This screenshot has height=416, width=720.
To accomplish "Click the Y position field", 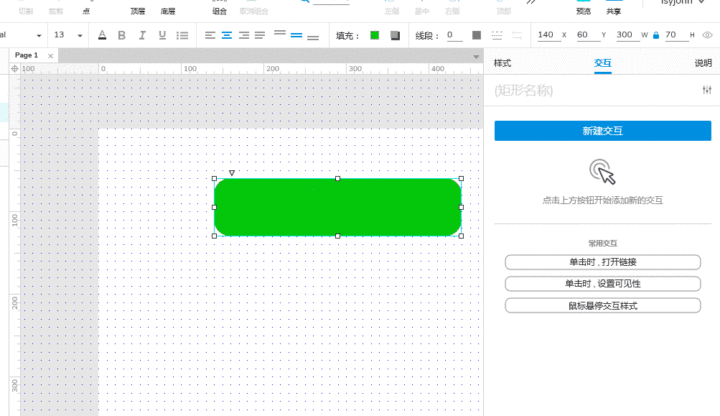I will pos(588,35).
